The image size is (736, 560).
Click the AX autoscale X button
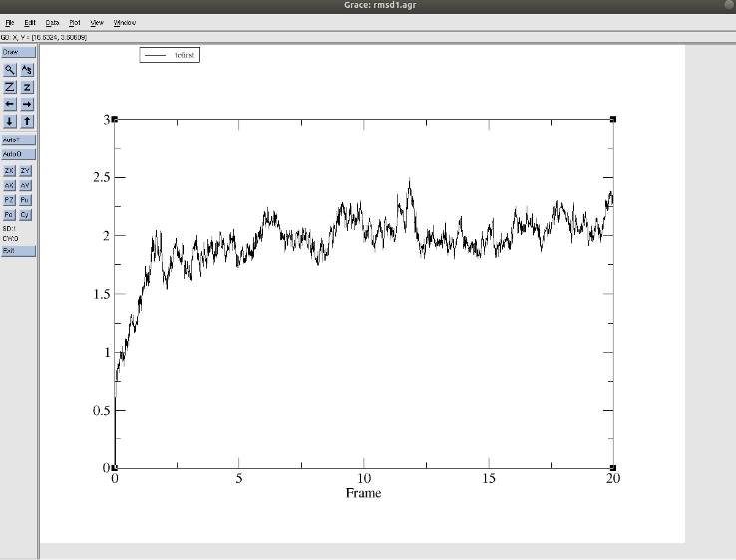pos(10,185)
